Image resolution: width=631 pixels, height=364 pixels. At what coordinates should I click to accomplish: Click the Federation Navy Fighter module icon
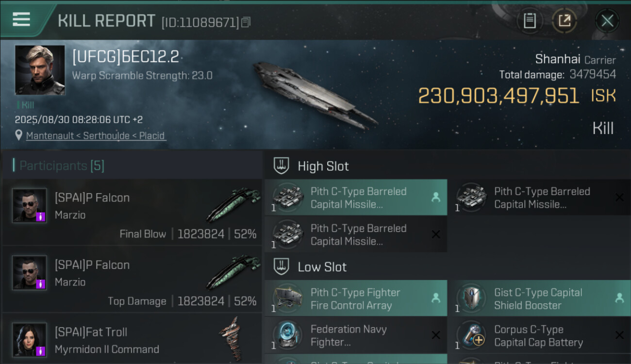(288, 335)
